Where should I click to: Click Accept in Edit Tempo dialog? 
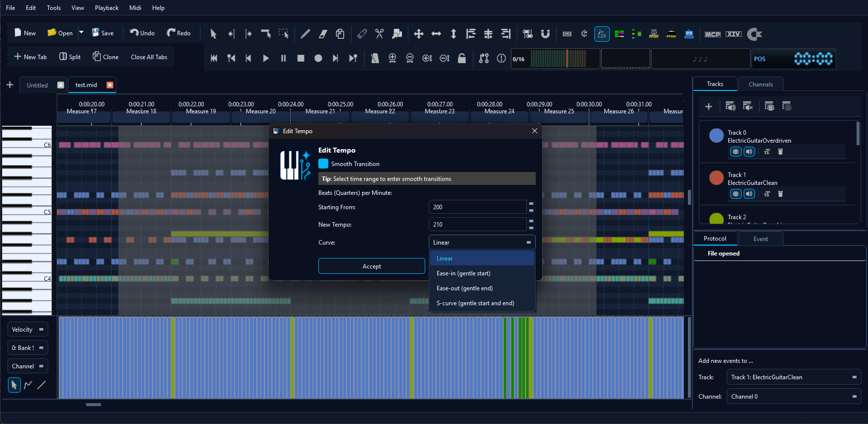[x=372, y=266]
